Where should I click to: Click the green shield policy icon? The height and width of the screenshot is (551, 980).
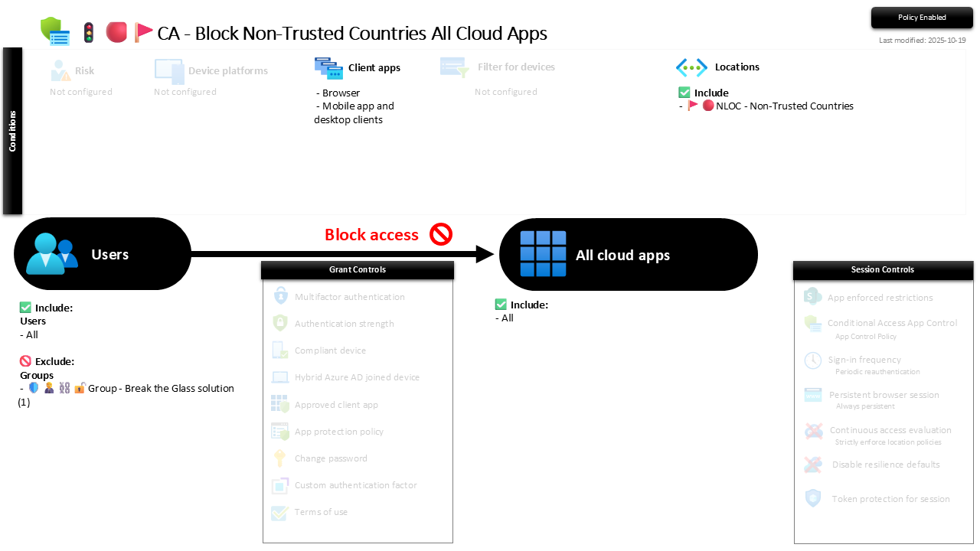coord(54,32)
